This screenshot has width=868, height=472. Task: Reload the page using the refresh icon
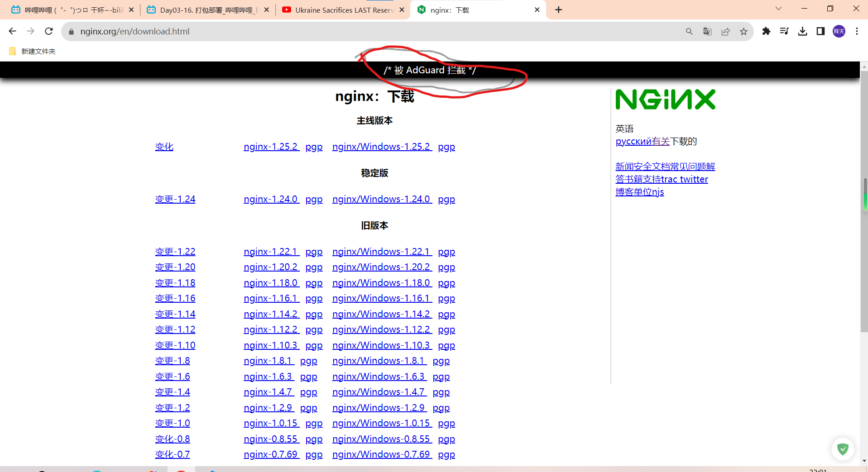pos(48,31)
